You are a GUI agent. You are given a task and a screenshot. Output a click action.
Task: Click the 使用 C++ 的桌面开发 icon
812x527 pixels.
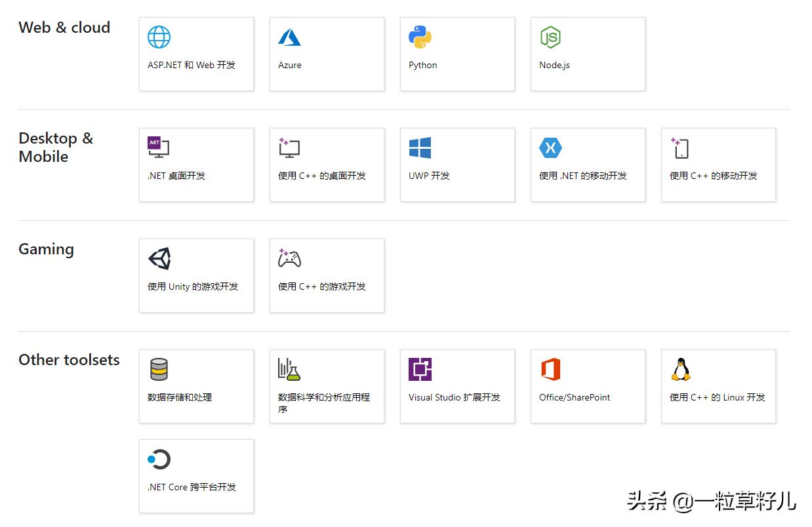pos(326,165)
